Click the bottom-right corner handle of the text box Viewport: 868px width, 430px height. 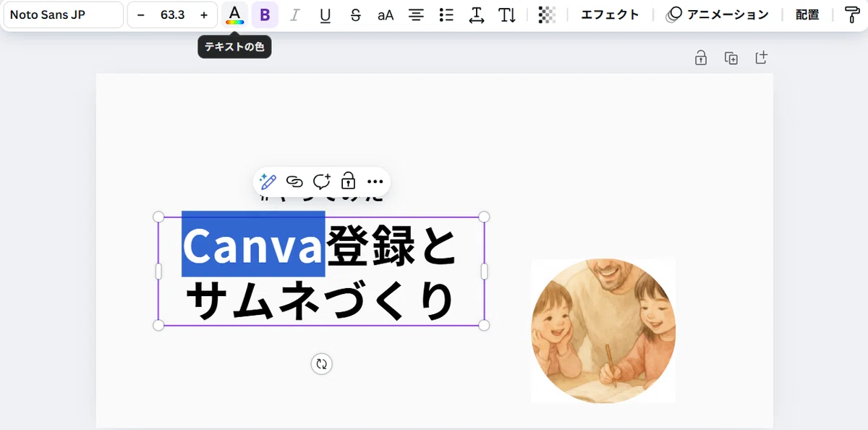(x=485, y=325)
